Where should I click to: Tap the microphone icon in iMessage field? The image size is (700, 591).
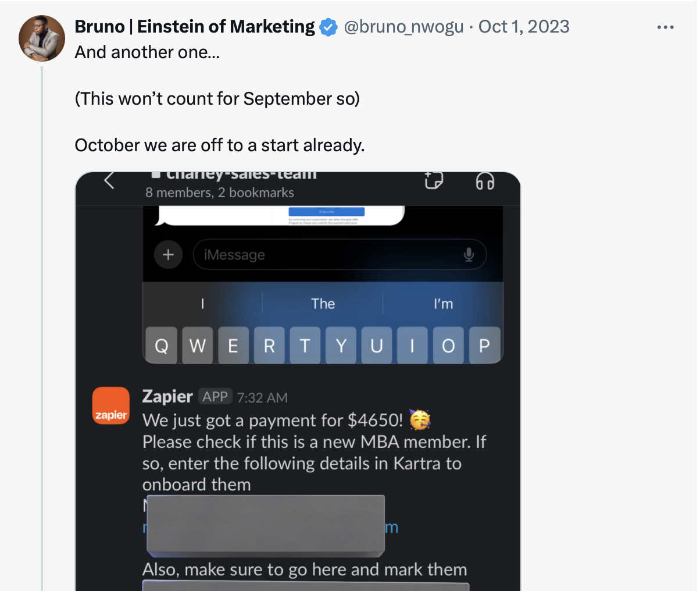pos(469,255)
